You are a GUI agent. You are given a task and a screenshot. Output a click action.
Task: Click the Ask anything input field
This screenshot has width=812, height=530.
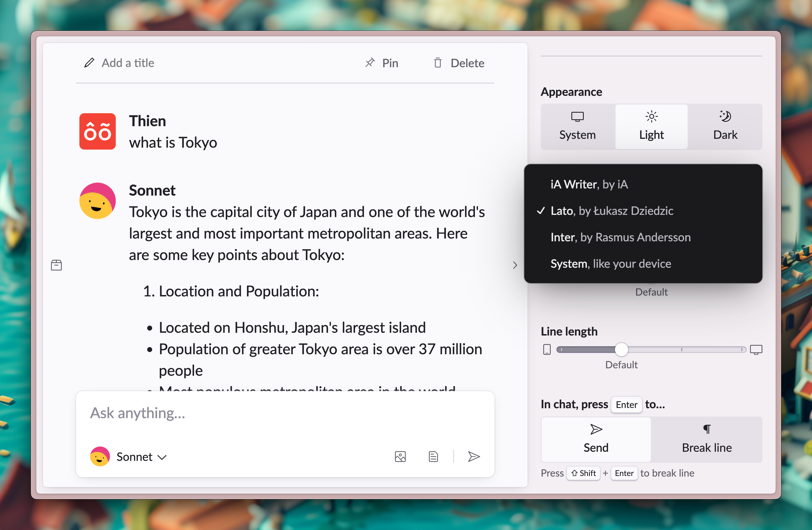(285, 413)
